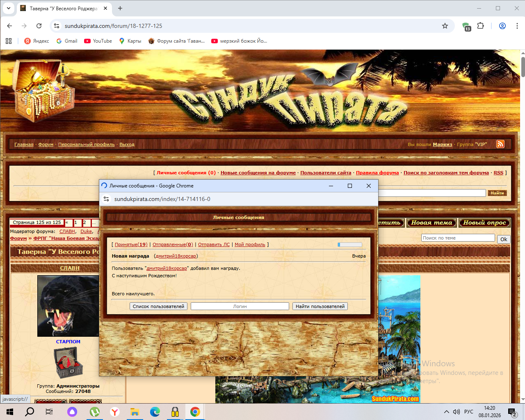Launch uTorrent from the taskbar
Image resolution: width=525 pixels, height=420 pixels.
tap(95, 412)
